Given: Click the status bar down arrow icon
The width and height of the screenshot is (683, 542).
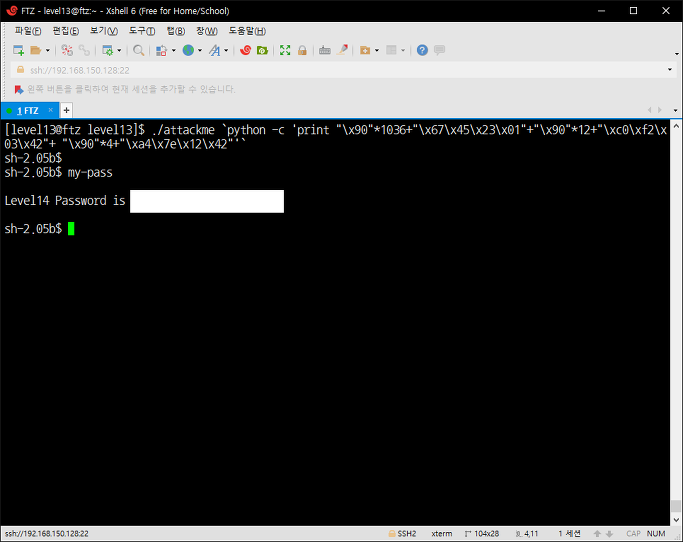Looking at the screenshot, I should (609, 534).
